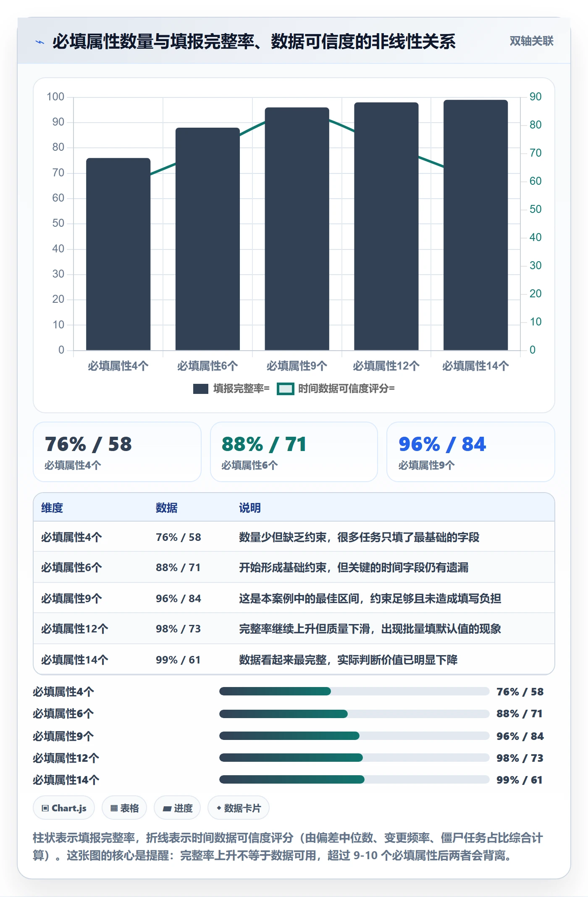This screenshot has width=588, height=897.
Task: Click the 填报完整率= legend label
Action: [x=241, y=388]
